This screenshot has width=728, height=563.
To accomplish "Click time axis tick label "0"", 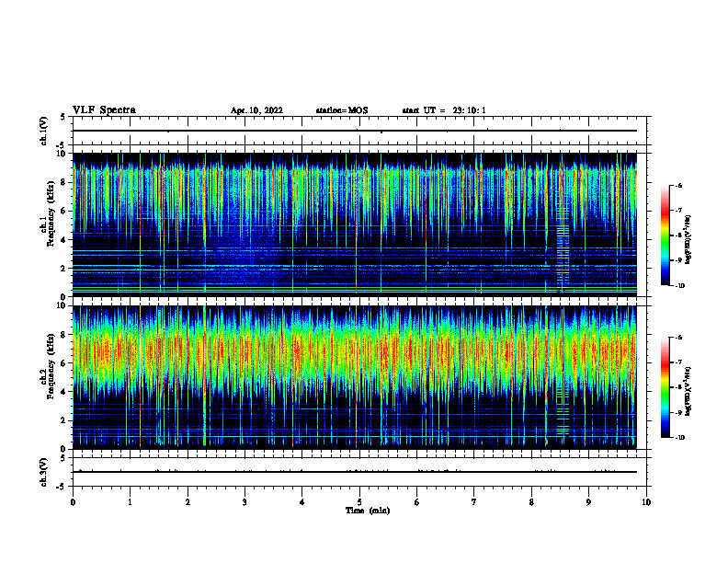I will pyautogui.click(x=73, y=502).
